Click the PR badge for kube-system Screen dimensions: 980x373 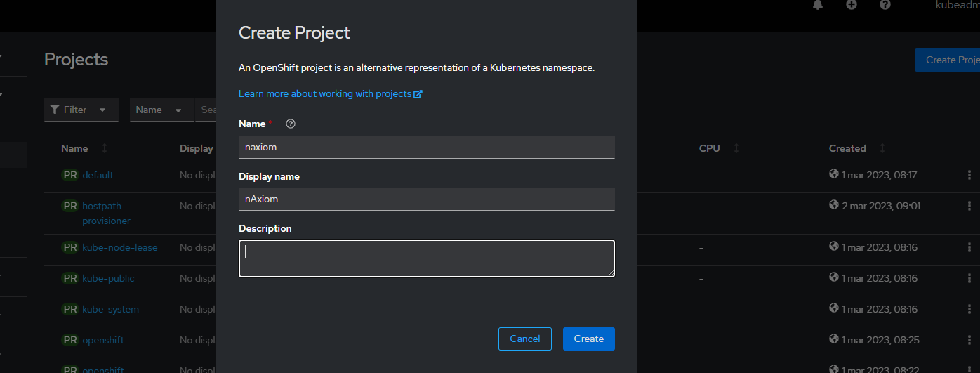[70, 309]
